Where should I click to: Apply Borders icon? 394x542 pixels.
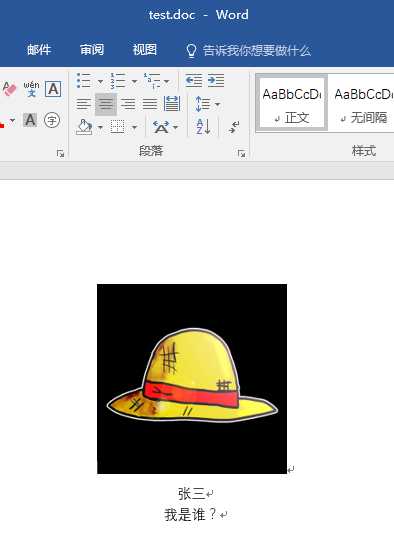tap(118, 127)
